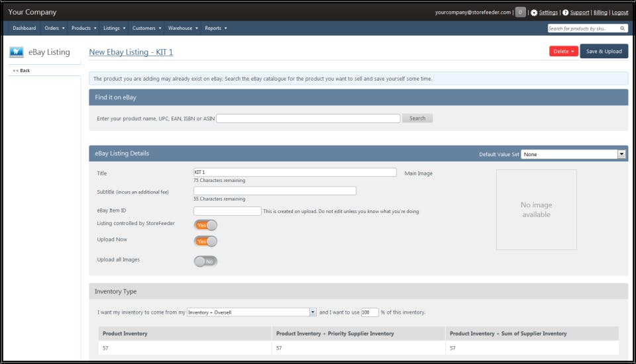Click the yourcompany@storefeeder.com account text

click(x=473, y=13)
